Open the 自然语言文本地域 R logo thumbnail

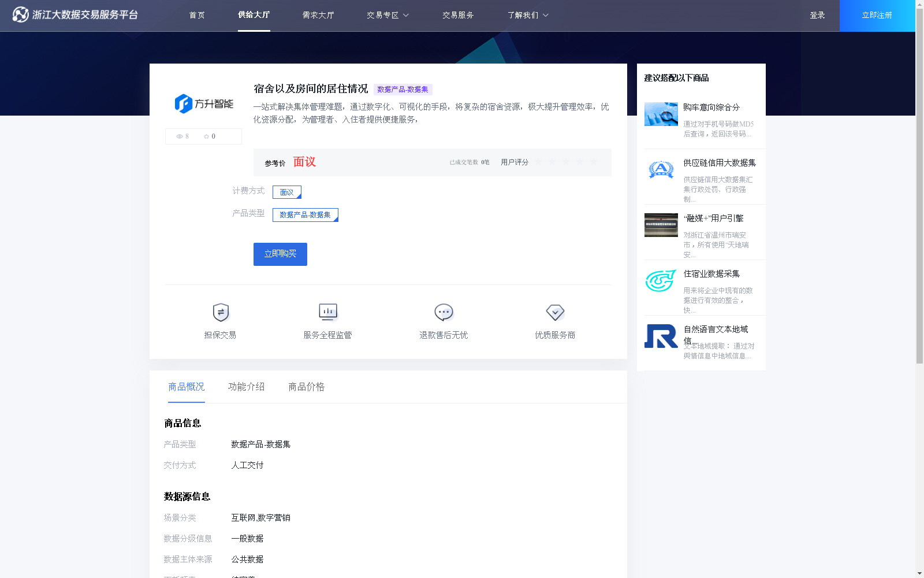(x=661, y=336)
